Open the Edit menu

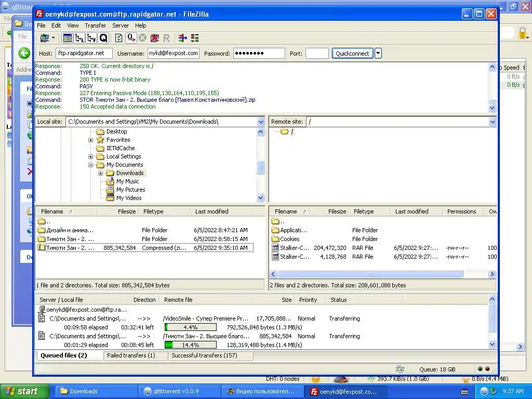[x=56, y=25]
